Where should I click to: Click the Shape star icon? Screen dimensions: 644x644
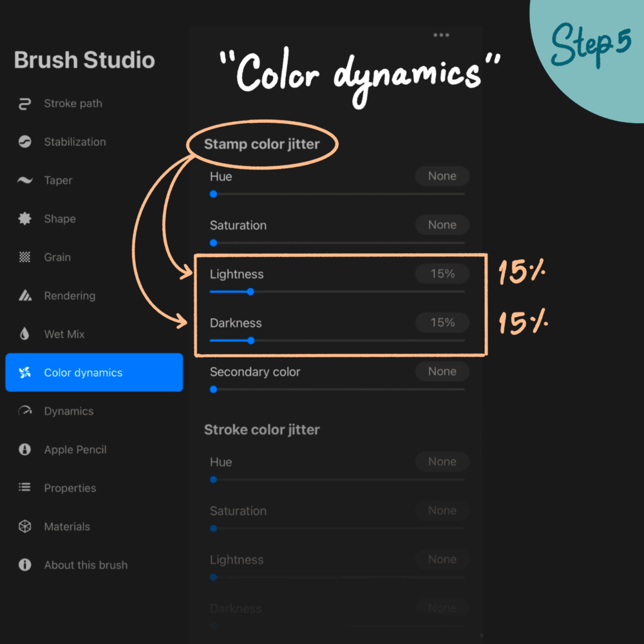click(24, 218)
